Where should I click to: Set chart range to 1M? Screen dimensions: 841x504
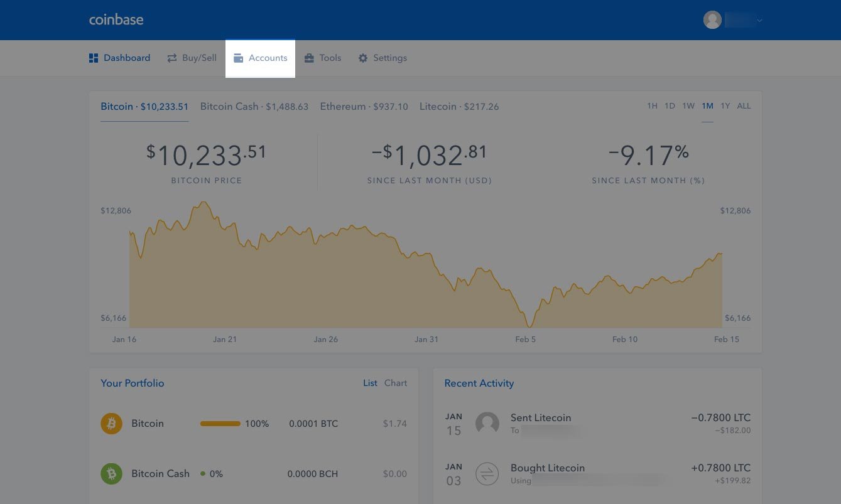point(707,106)
